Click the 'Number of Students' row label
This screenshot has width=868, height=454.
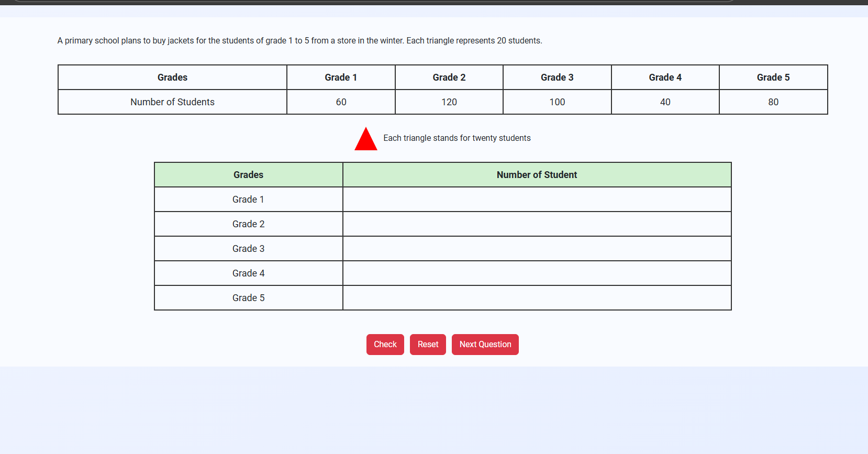(172, 102)
